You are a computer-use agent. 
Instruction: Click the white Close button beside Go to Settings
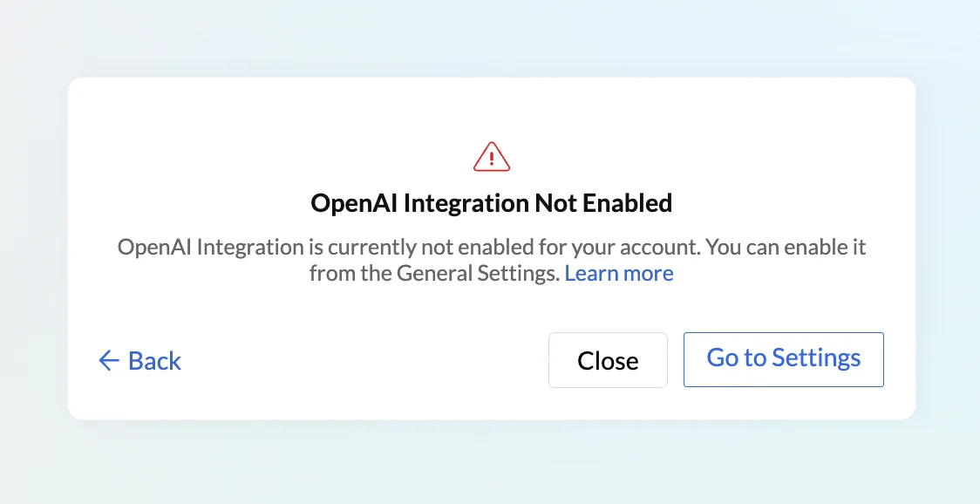point(608,360)
